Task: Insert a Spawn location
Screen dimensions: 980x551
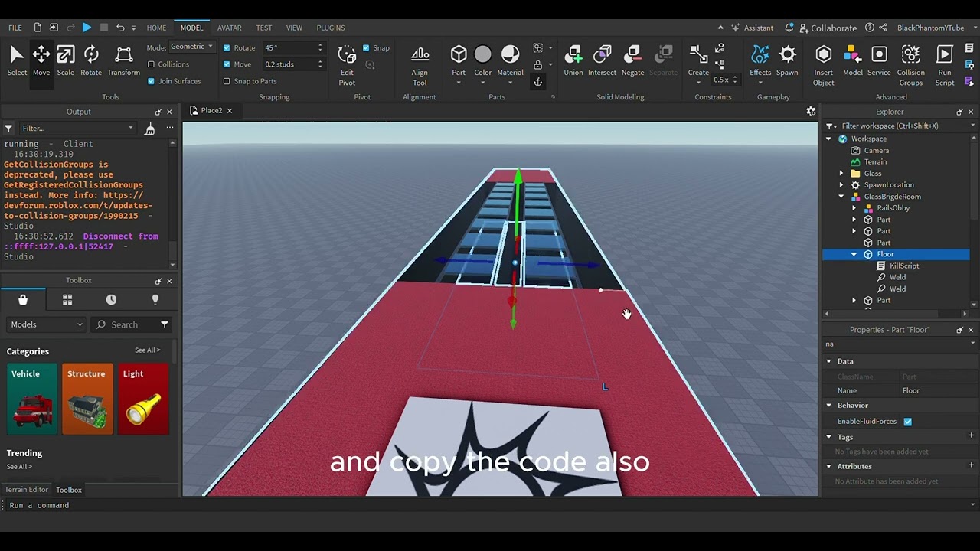Action: pos(787,61)
